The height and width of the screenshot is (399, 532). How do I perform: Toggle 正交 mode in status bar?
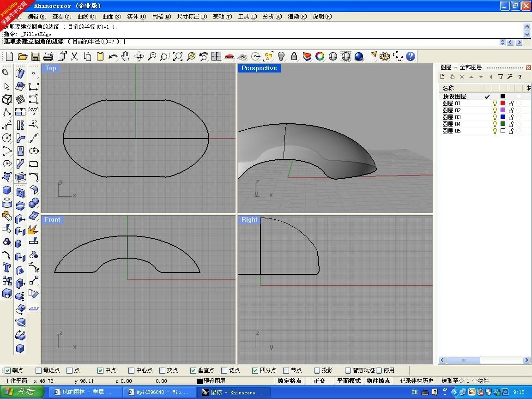tap(319, 381)
